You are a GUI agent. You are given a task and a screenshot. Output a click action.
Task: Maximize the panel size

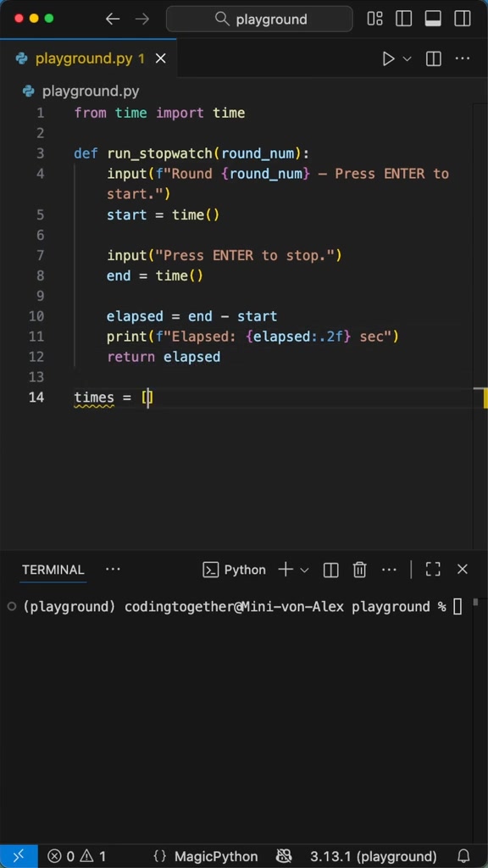433,570
